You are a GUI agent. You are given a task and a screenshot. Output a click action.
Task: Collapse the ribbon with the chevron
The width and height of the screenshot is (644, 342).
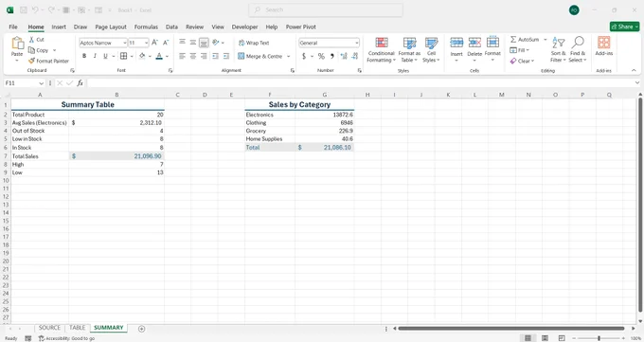point(634,71)
